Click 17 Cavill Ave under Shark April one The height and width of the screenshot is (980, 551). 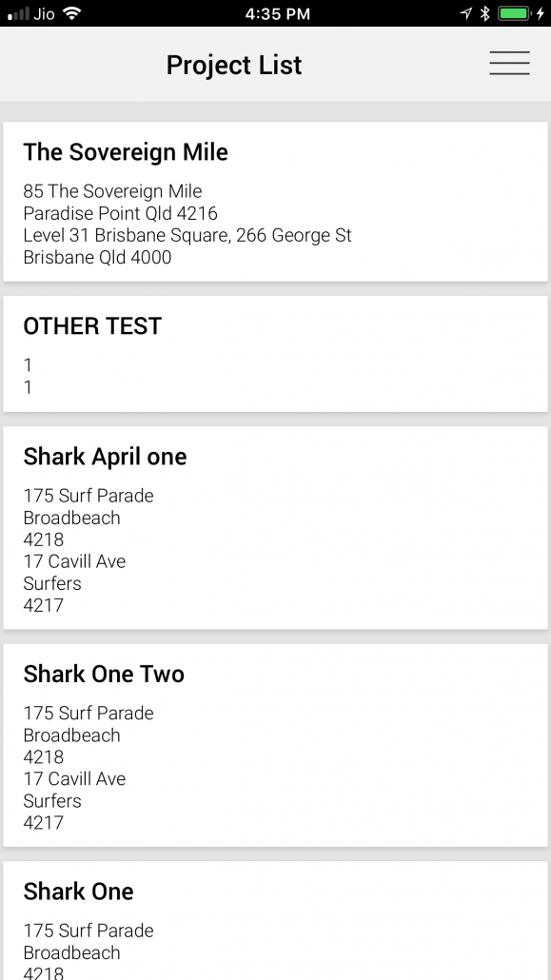pos(74,561)
